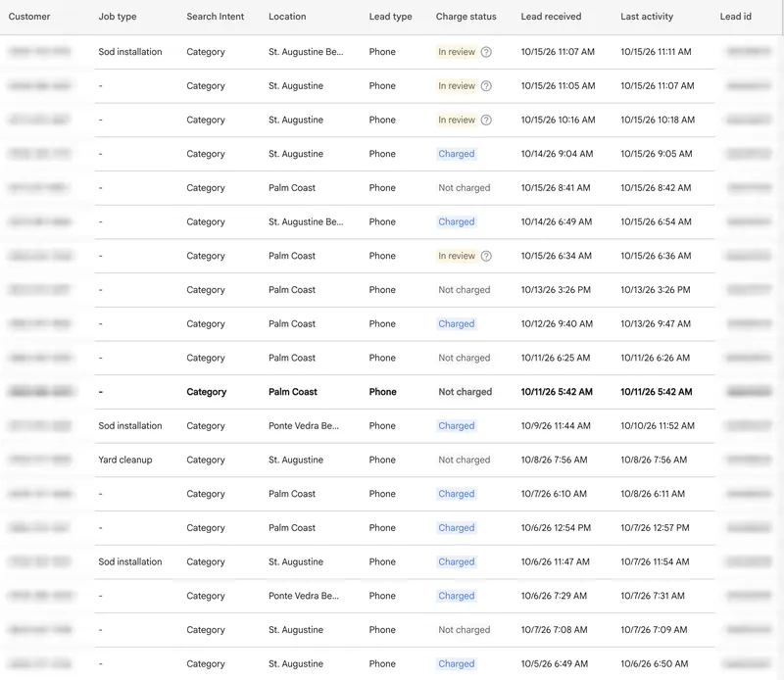Image resolution: width=784 pixels, height=680 pixels.
Task: Click lead received 10/6/26 7:29 AM
Action: click(x=554, y=596)
